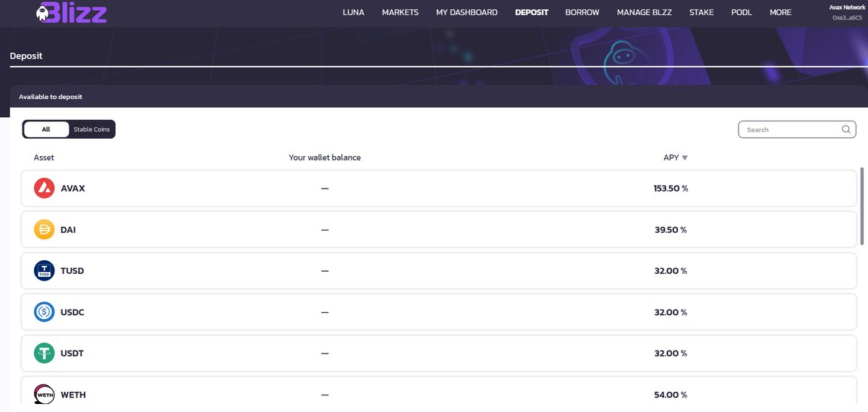Click the AVAX wallet balance dash
Screen dimensions: 868x412
[x=325, y=189]
